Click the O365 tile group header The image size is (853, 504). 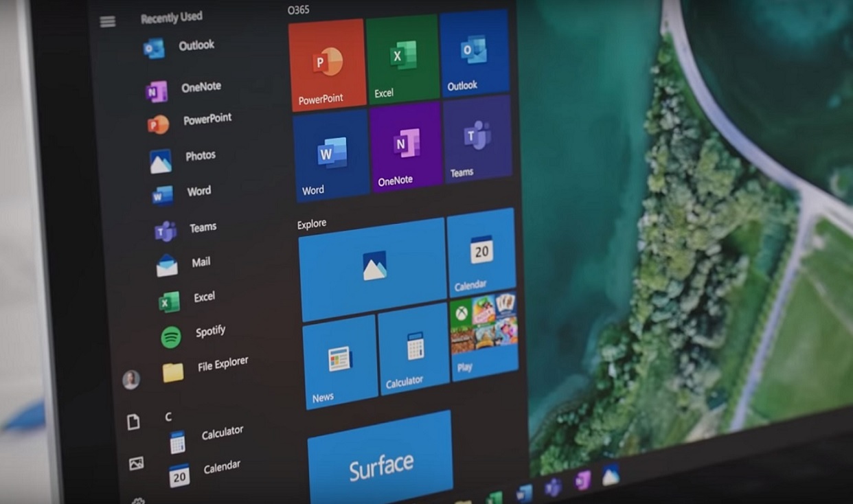coord(298,11)
